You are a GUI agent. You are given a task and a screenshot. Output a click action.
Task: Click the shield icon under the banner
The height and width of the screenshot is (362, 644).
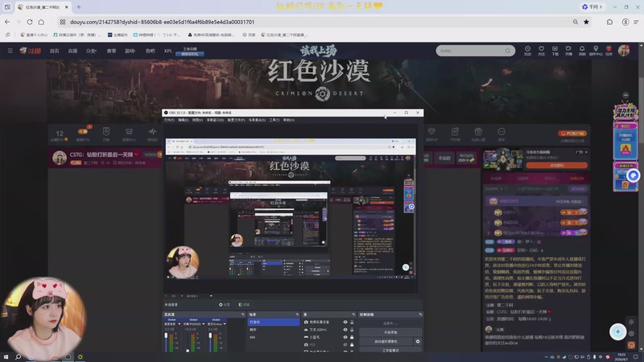(106, 132)
